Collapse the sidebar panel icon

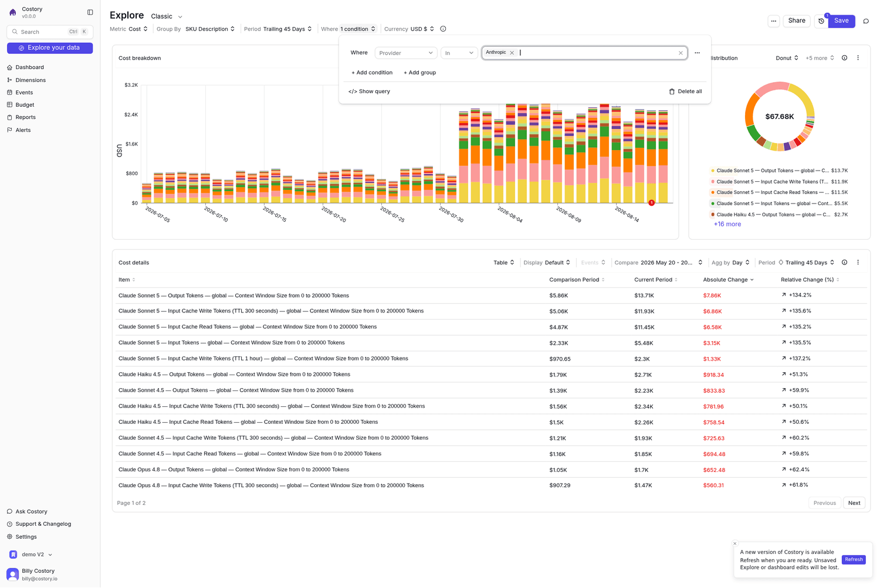(x=90, y=12)
